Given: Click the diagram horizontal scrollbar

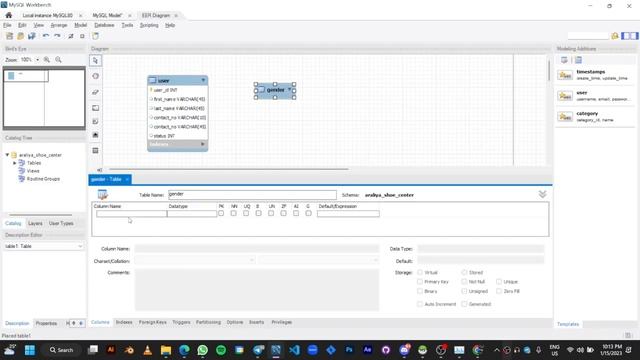Looking at the screenshot, I should 229,169.
